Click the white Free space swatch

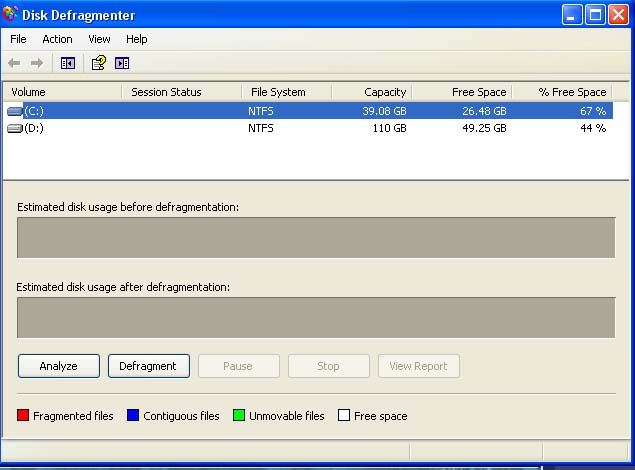(x=344, y=415)
